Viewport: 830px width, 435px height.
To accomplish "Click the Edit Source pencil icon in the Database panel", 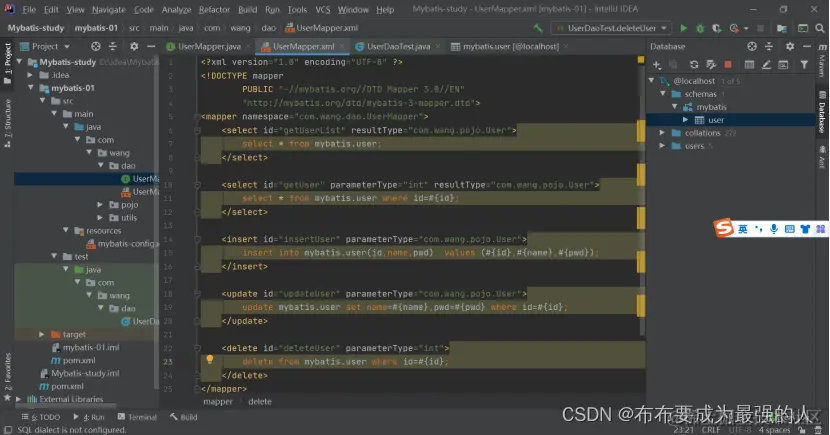I will point(766,65).
